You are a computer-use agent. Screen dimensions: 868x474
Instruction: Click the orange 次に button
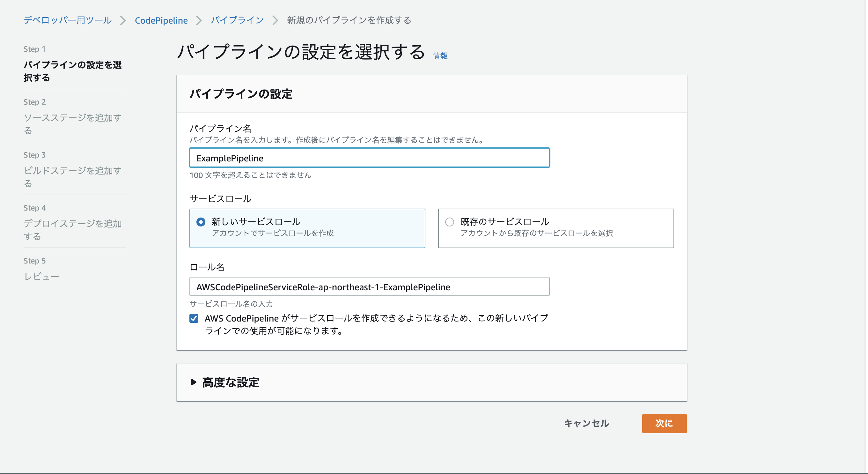pos(664,423)
